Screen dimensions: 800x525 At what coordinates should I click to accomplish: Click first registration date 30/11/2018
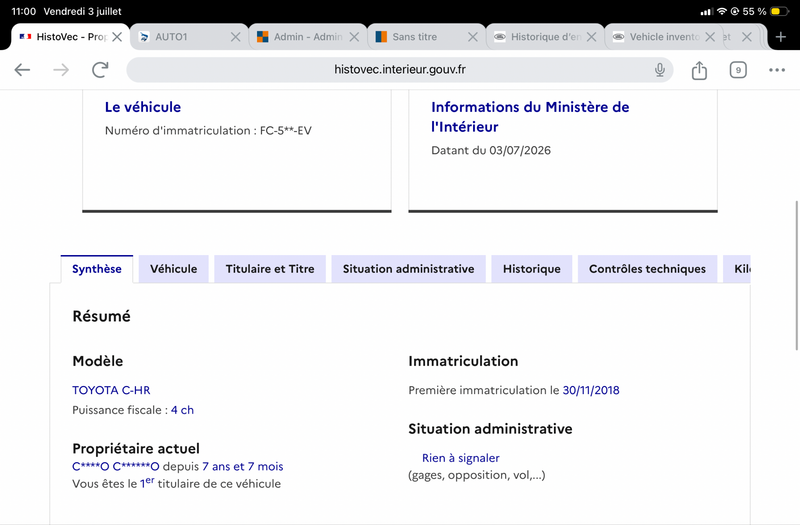[591, 390]
